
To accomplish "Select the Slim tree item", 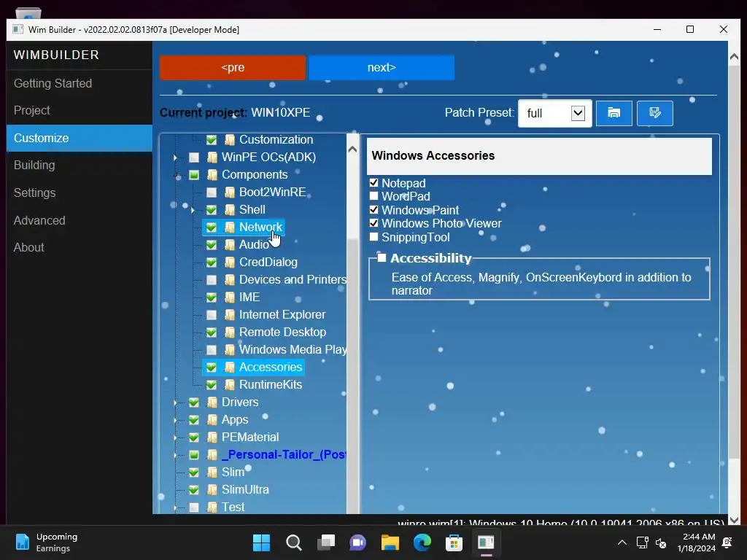I will pyautogui.click(x=233, y=472).
